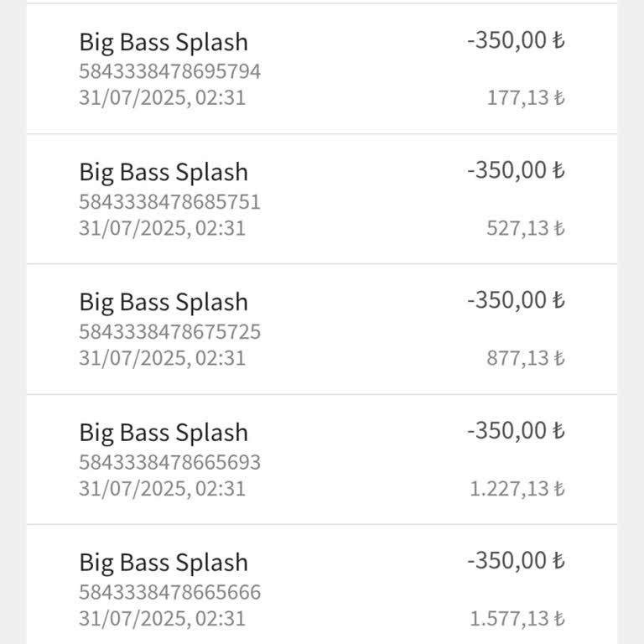Image resolution: width=644 pixels, height=644 pixels.
Task: Click Big Bass Splash title with 177,13 balance
Action: [164, 42]
